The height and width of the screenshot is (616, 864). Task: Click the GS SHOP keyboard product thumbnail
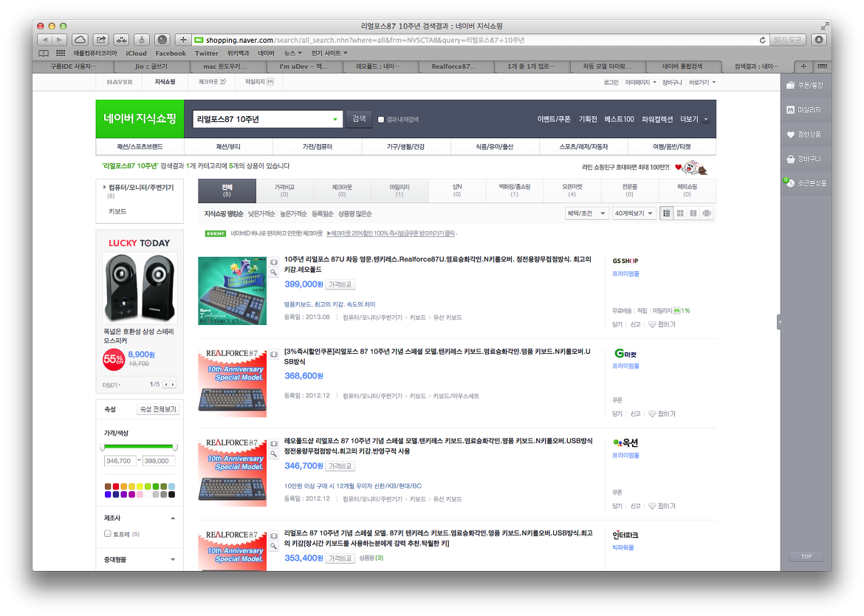(x=232, y=290)
